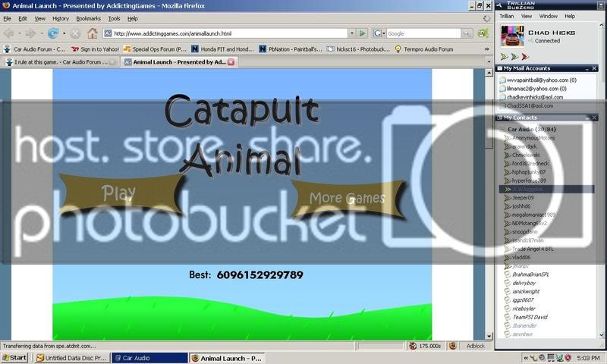Open Car Audio Forum bookmark

pyautogui.click(x=34, y=49)
